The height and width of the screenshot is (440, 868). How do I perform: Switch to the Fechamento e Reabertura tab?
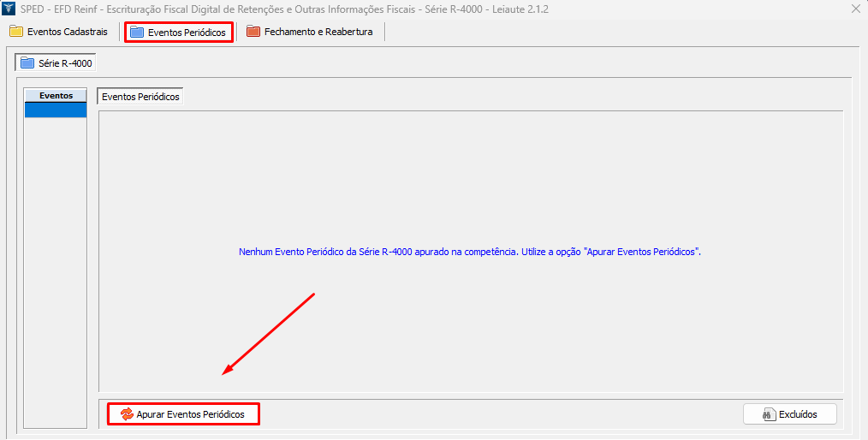point(318,32)
